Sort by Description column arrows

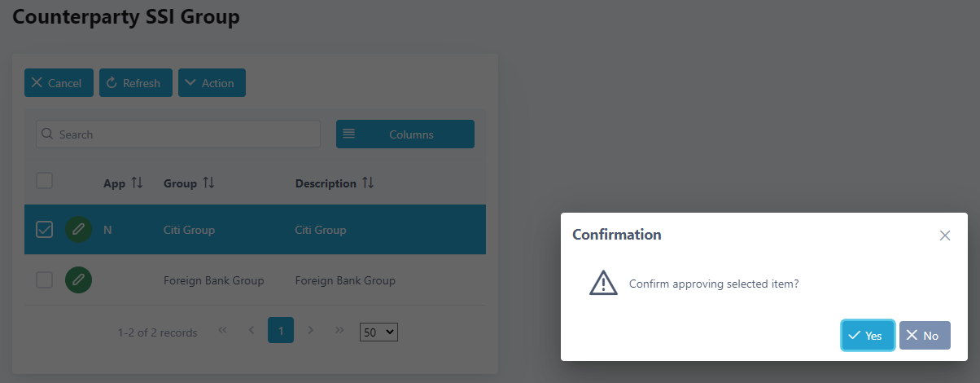pyautogui.click(x=368, y=183)
